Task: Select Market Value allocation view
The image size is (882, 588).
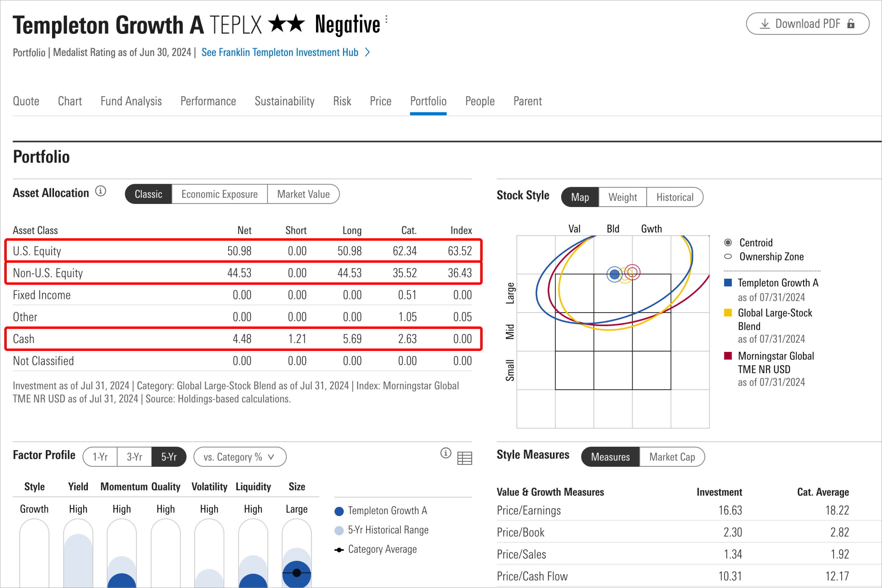Action: [x=303, y=194]
